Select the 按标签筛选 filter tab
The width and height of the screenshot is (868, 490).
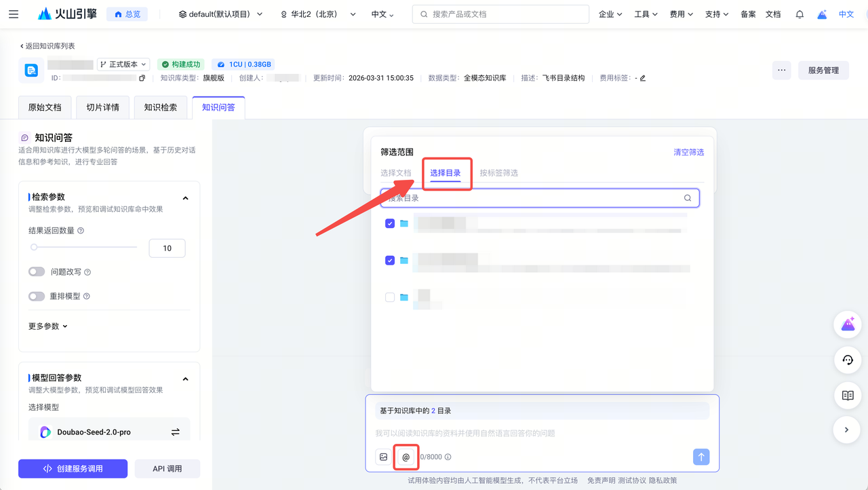499,173
